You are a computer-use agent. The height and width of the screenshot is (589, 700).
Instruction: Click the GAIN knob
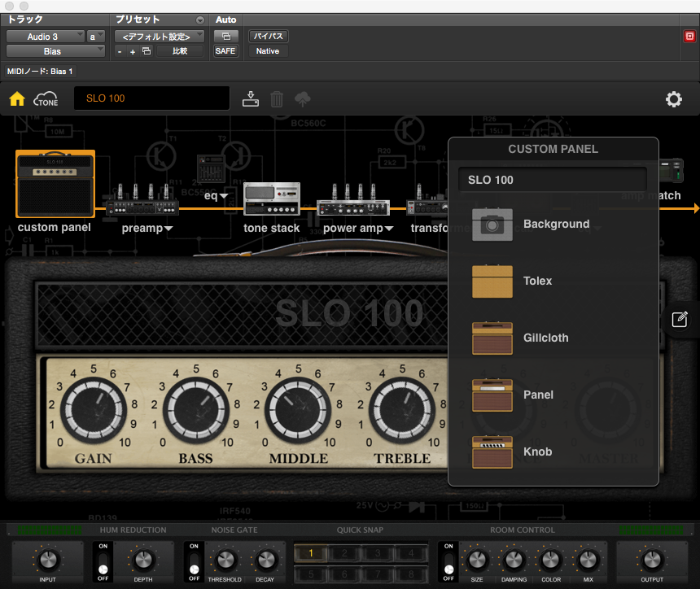coord(94,410)
